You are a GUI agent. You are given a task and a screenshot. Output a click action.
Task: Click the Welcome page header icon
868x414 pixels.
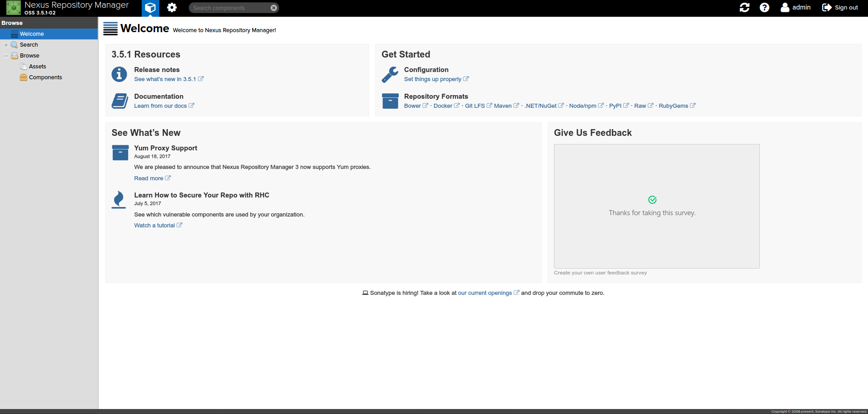110,29
